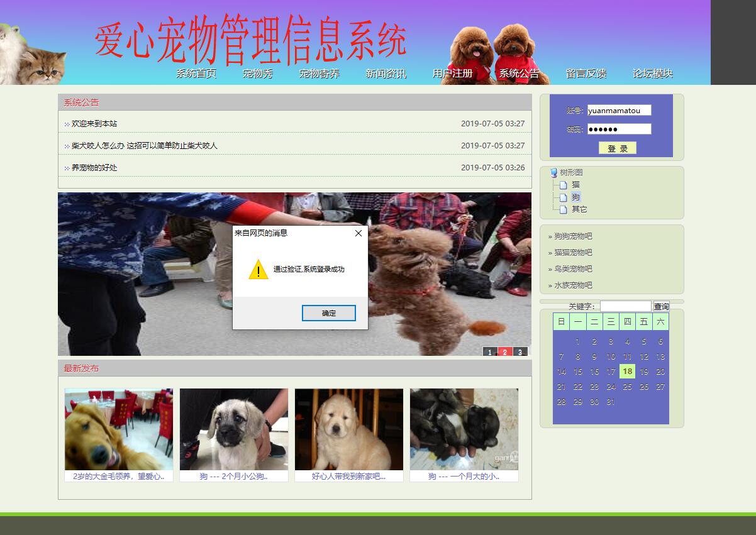Select slide indicator 3 on the carousel
This screenshot has width=756, height=535.
[521, 352]
